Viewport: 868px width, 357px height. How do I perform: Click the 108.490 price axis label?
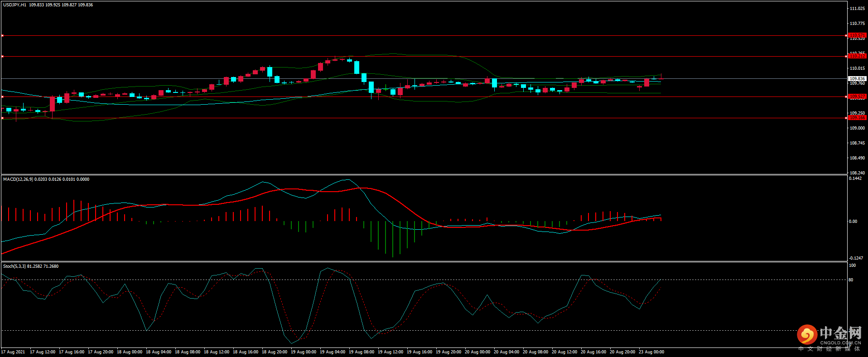tap(857, 158)
